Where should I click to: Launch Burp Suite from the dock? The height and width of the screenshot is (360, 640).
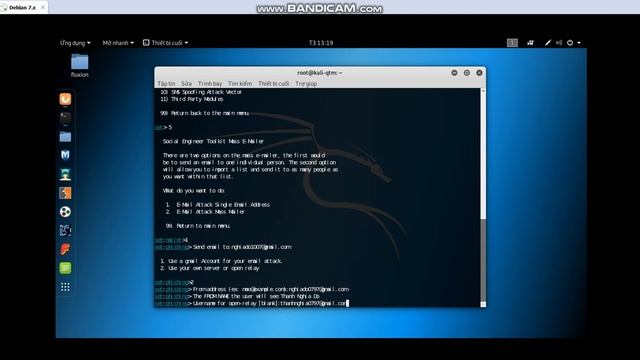pos(65,193)
